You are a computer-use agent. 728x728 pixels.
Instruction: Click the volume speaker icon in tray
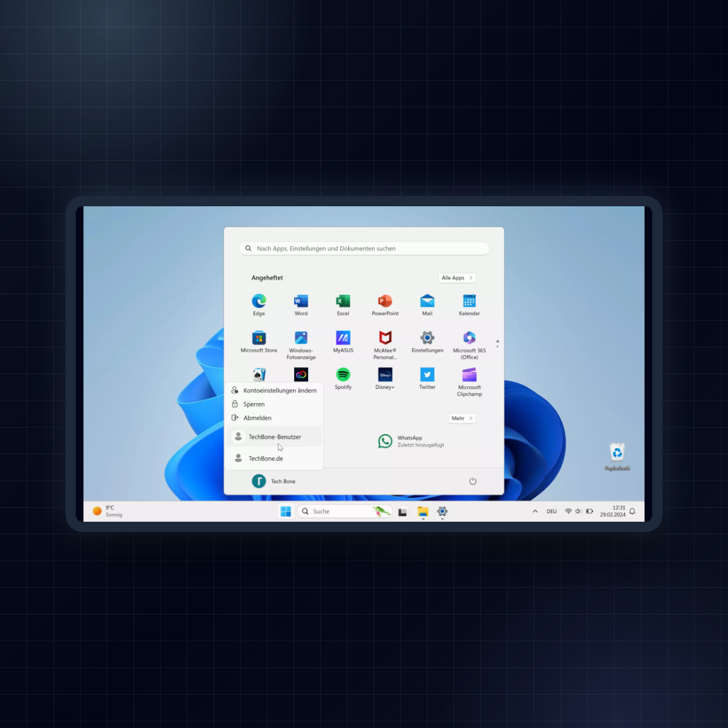coord(579,511)
